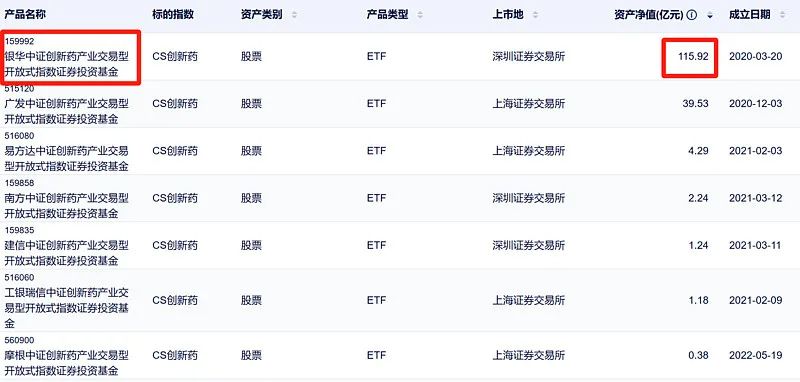Sort by 上市地 column arrows
Image resolution: width=800 pixels, height=382 pixels.
(535, 15)
